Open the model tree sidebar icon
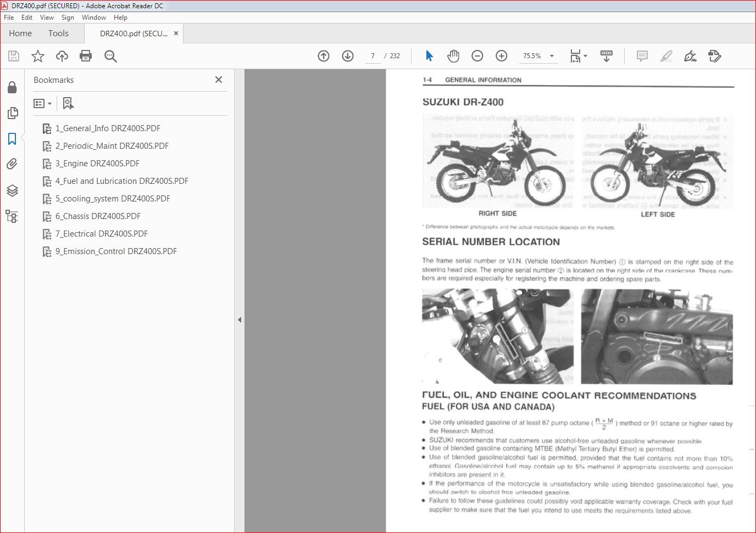The image size is (756, 533). 12,216
